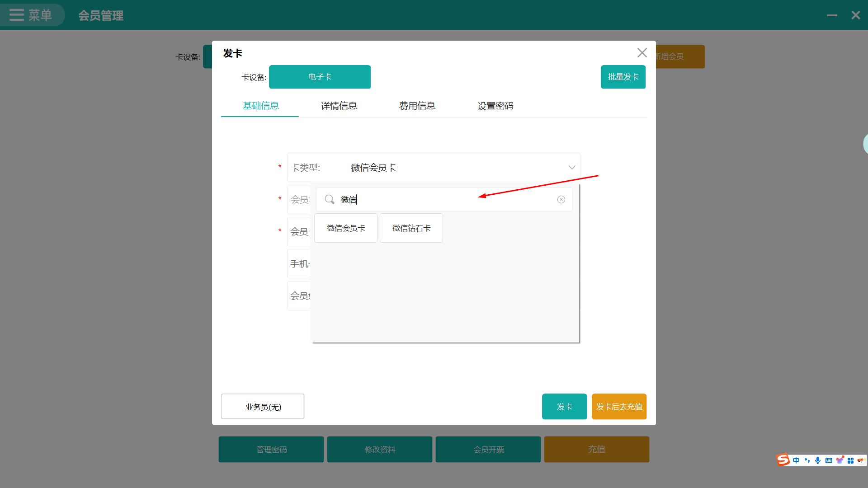Switch to the 费用信息 tab
Viewport: 868px width, 488px height.
coord(417,106)
